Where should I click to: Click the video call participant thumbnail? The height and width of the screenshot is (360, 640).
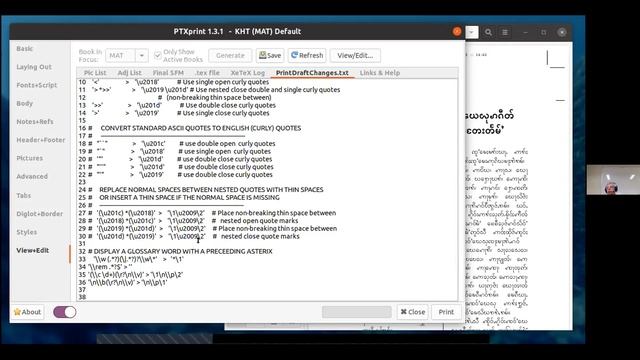[x=613, y=180]
